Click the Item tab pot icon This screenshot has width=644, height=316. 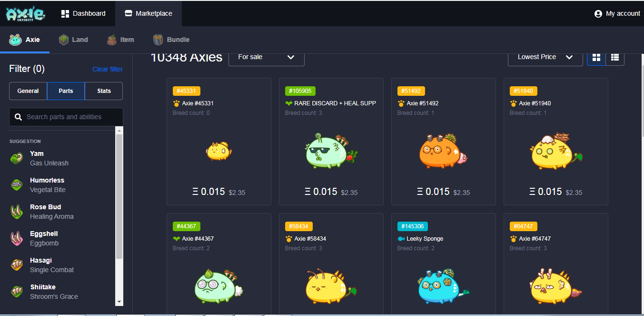coord(112,40)
